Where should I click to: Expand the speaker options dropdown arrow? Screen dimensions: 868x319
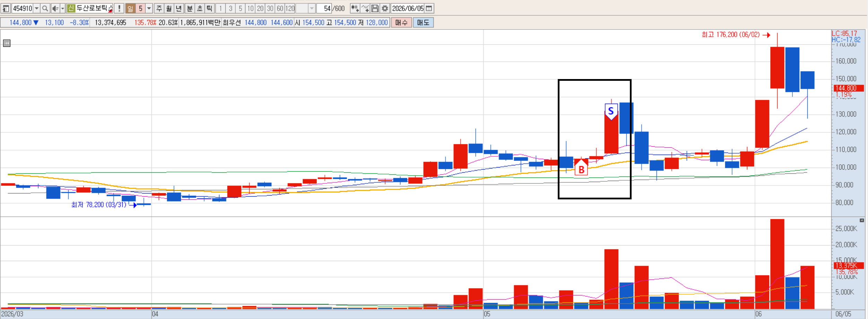[63, 8]
